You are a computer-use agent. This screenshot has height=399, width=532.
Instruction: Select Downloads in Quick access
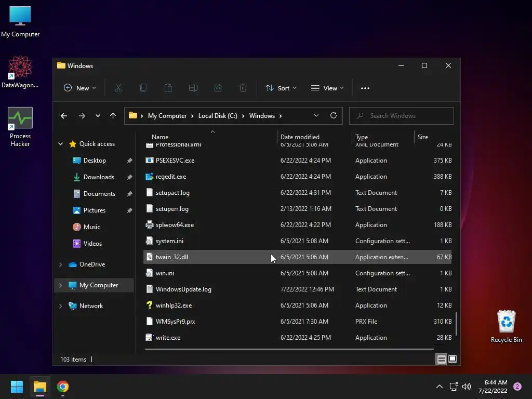click(99, 177)
